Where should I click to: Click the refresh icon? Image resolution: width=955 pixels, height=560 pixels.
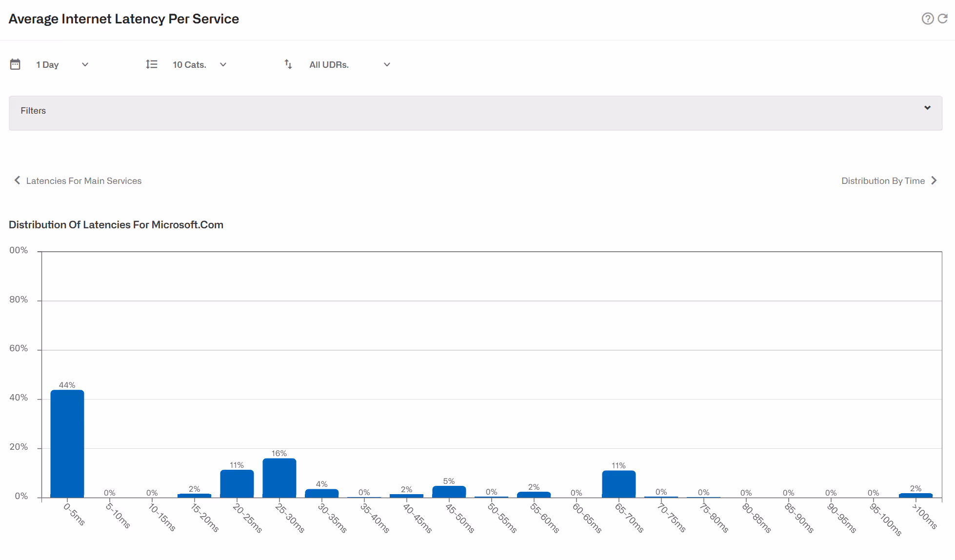(943, 19)
